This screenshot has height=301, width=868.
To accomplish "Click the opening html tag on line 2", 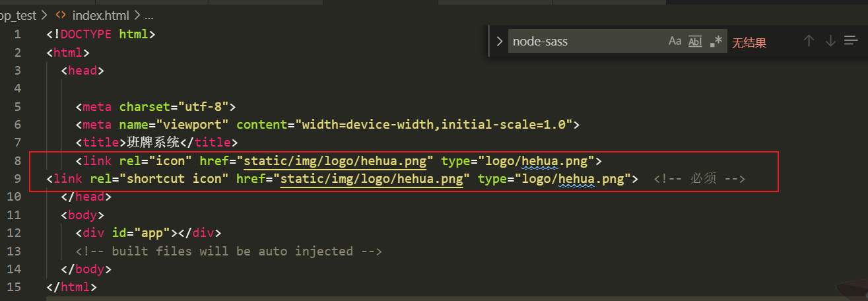I will tap(68, 52).
